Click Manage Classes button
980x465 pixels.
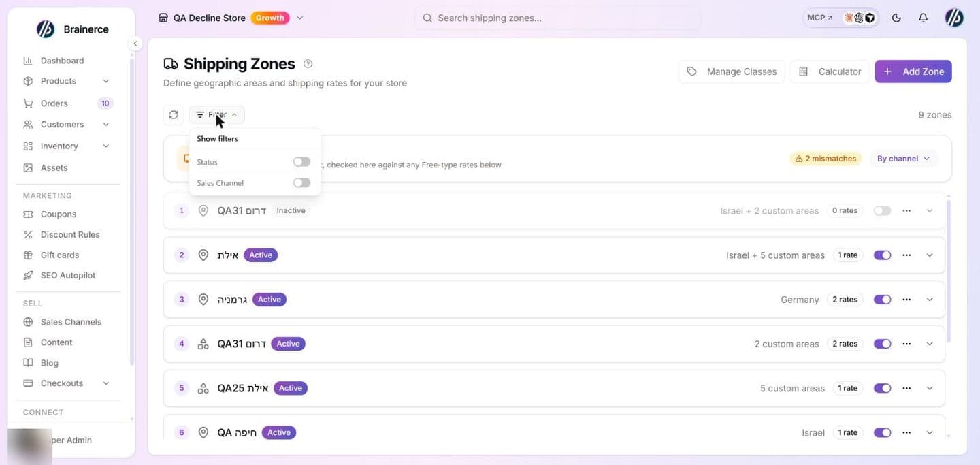tap(732, 71)
